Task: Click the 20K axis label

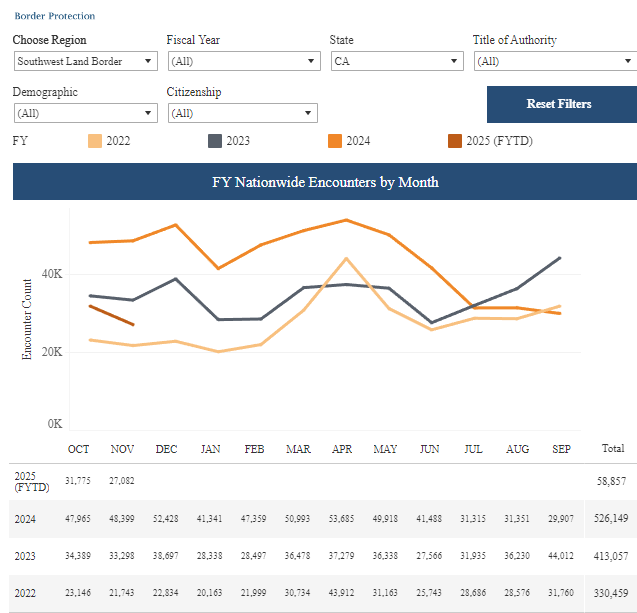Action: pyautogui.click(x=52, y=352)
